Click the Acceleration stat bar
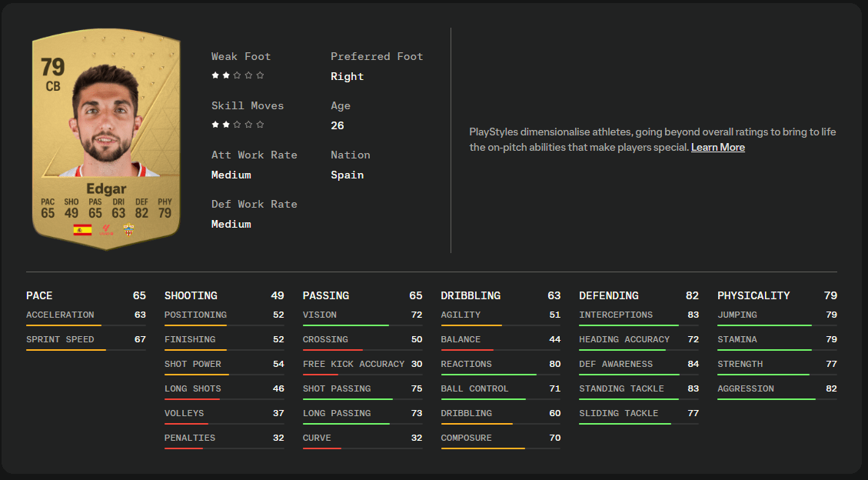This screenshot has height=480, width=868. 86,325
